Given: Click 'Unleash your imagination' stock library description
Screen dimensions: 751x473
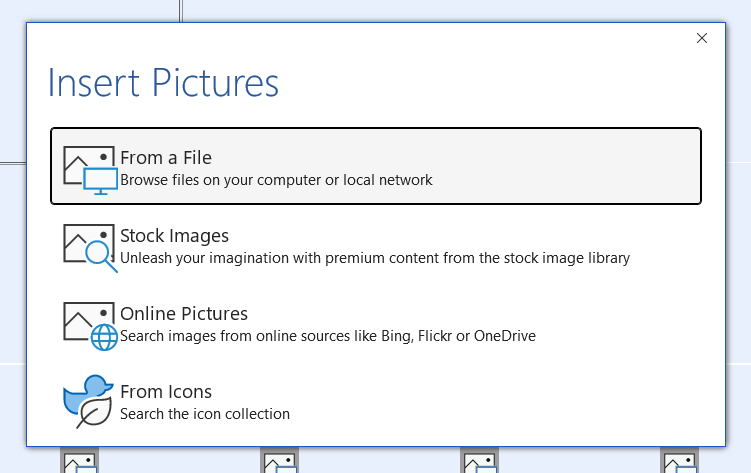Looking at the screenshot, I should (x=375, y=258).
